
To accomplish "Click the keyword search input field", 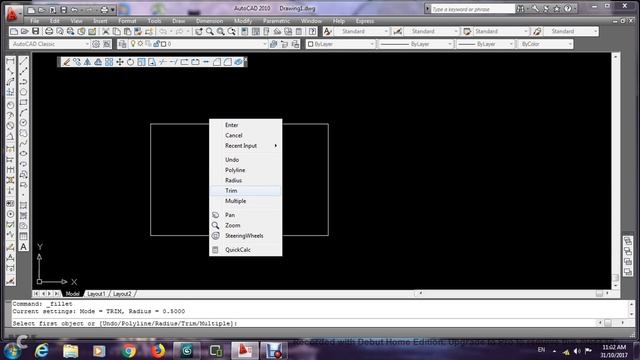I will (x=473, y=9).
